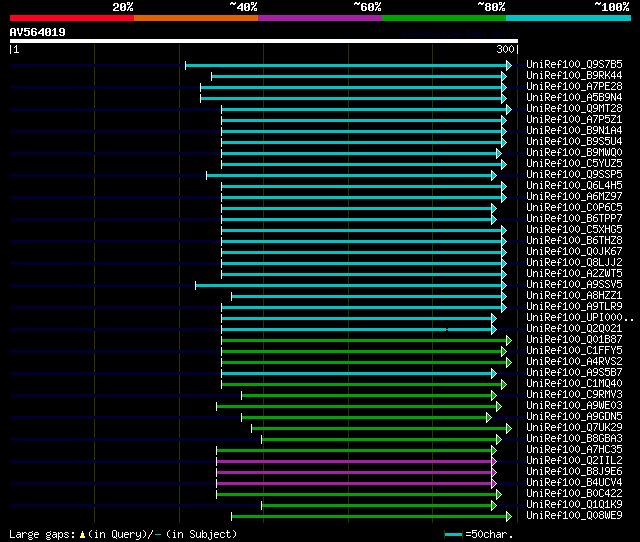Click the green ~80% identity legend bar
Viewport: 640px width, 542px height.
tap(444, 18)
